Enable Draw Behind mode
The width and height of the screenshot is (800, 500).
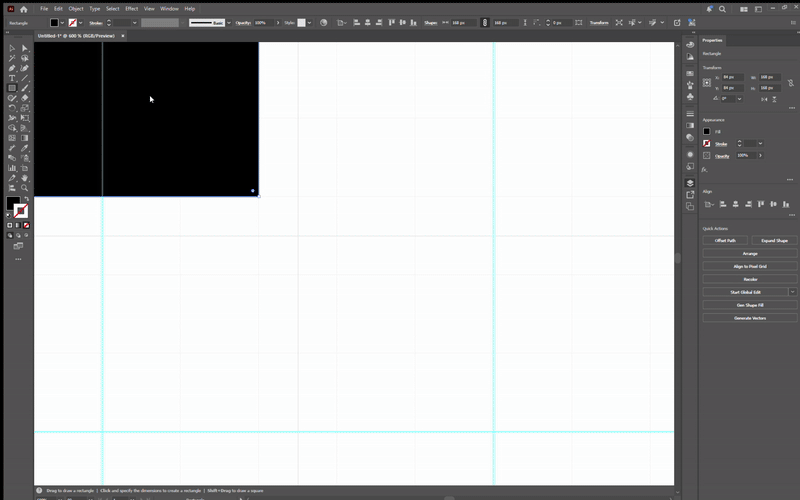tap(18, 235)
